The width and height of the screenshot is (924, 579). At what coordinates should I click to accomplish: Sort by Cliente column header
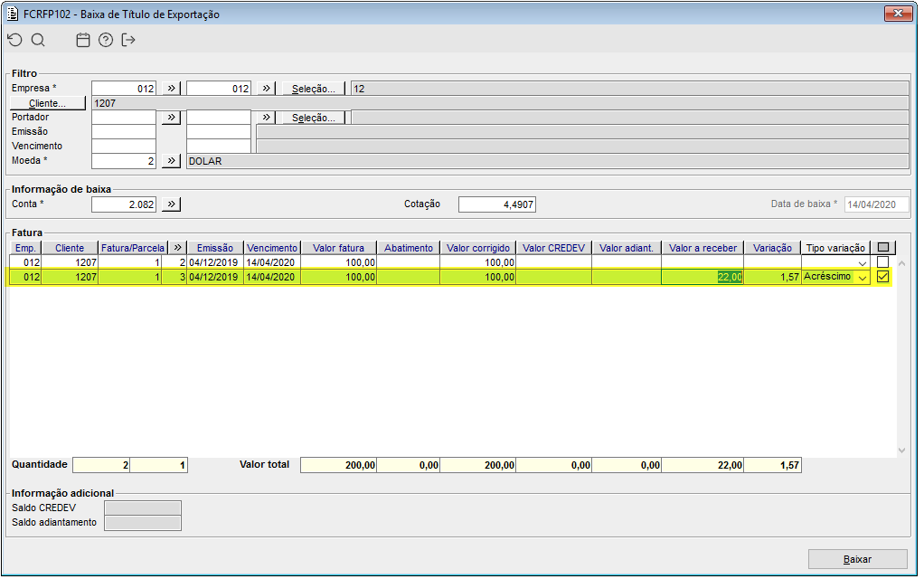[x=70, y=248]
